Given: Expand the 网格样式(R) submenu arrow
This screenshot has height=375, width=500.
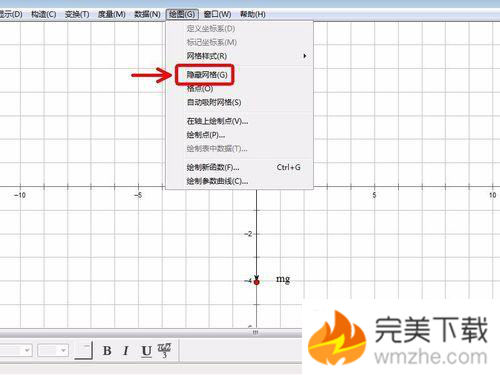Looking at the screenshot, I should coord(305,56).
